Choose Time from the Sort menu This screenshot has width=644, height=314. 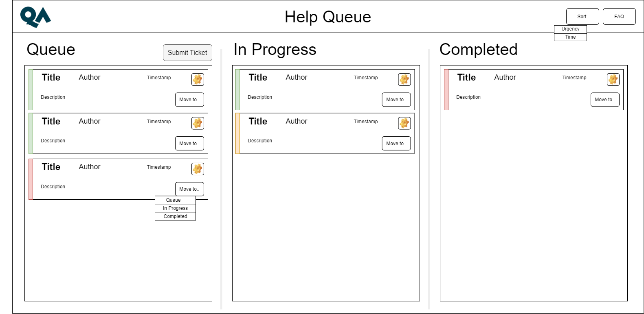click(570, 37)
